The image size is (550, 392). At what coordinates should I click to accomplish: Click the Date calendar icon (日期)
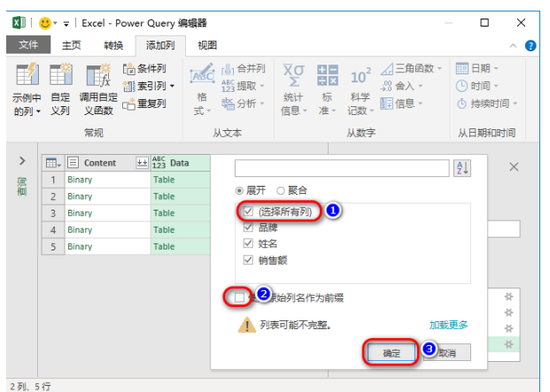click(x=462, y=68)
